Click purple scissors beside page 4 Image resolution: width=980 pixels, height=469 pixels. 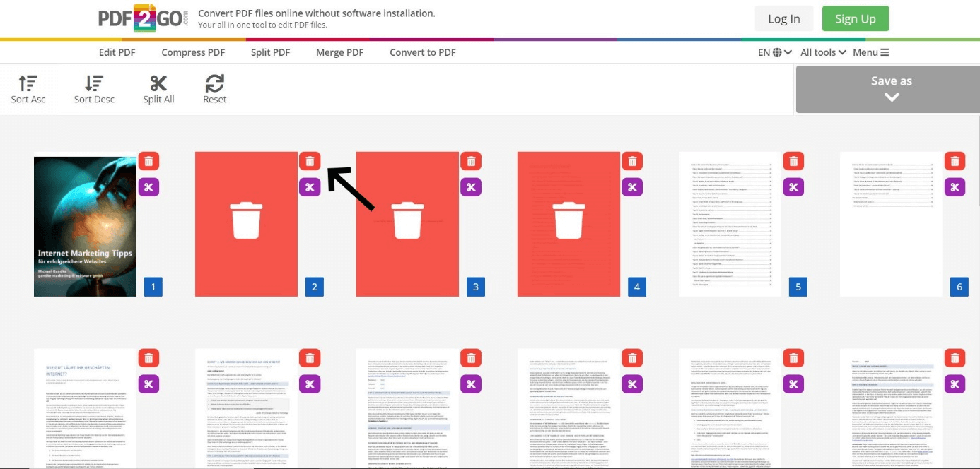632,187
